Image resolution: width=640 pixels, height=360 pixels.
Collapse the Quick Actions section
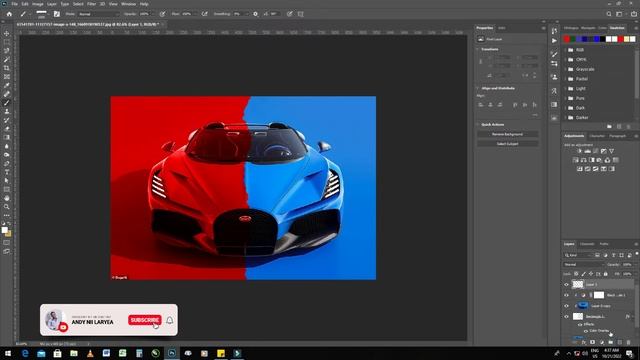[478, 124]
